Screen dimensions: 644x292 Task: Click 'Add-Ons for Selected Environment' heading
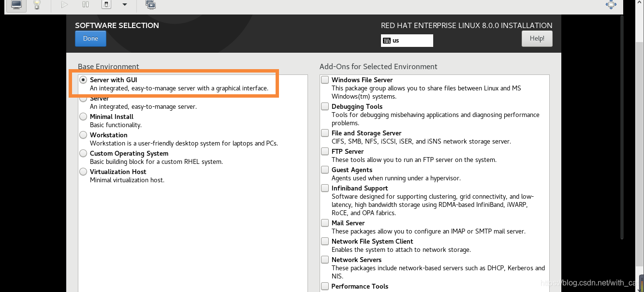pos(378,67)
